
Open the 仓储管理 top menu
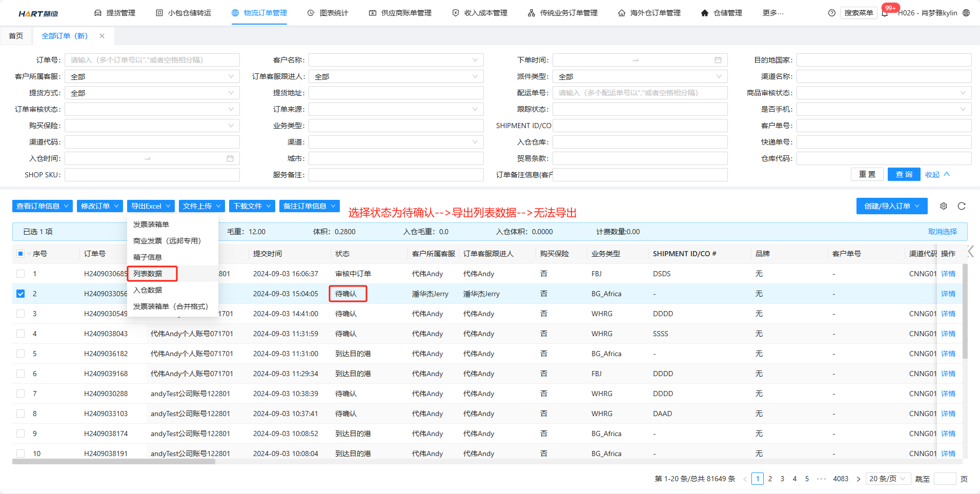tap(722, 13)
